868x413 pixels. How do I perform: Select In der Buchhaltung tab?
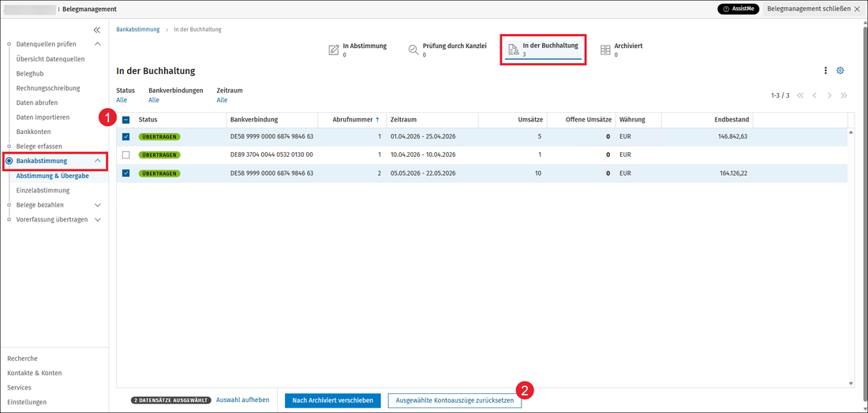[544, 50]
